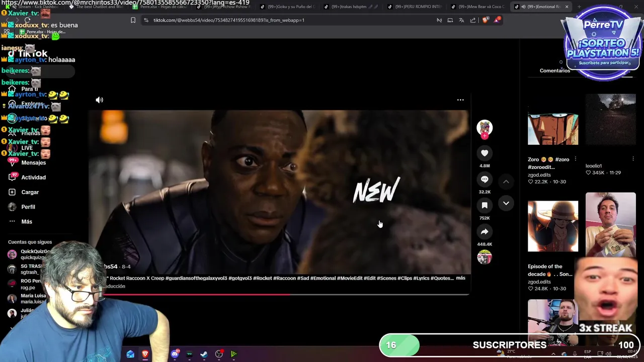Image resolution: width=644 pixels, height=362 pixels.
Task: Open the leoelio1 video thumbnail
Action: pos(610,120)
